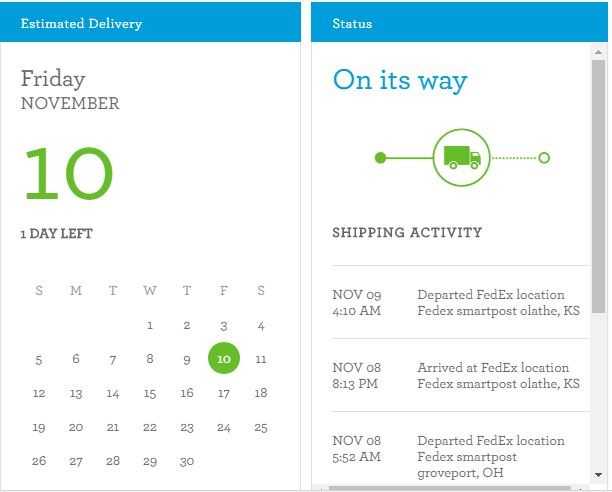
Task: Select day 11 in the calendar
Action: (x=261, y=359)
